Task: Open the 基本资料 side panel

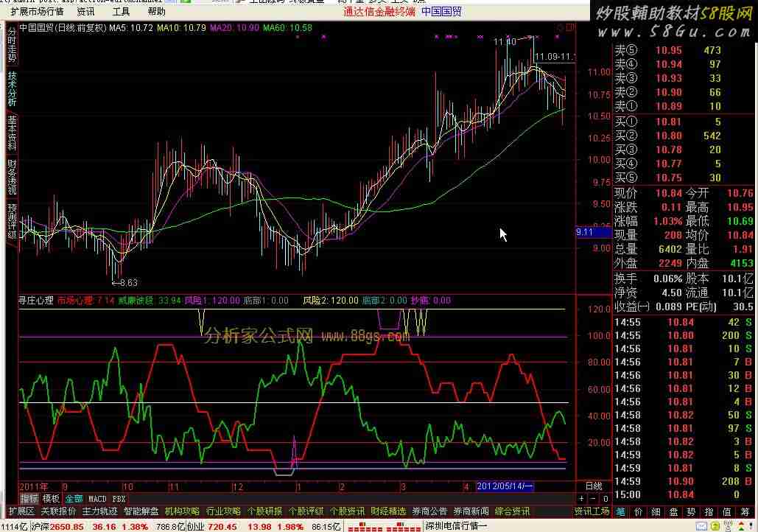Action: point(12,133)
